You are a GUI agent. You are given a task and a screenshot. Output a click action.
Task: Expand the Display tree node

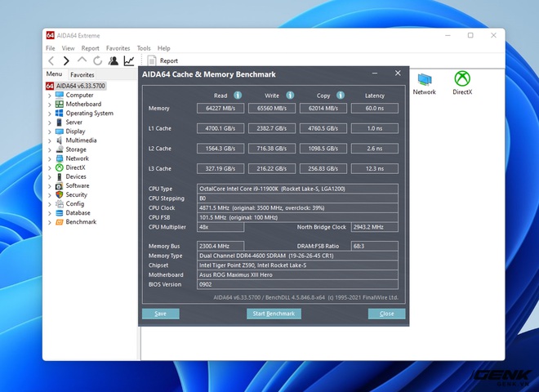pyautogui.click(x=50, y=131)
